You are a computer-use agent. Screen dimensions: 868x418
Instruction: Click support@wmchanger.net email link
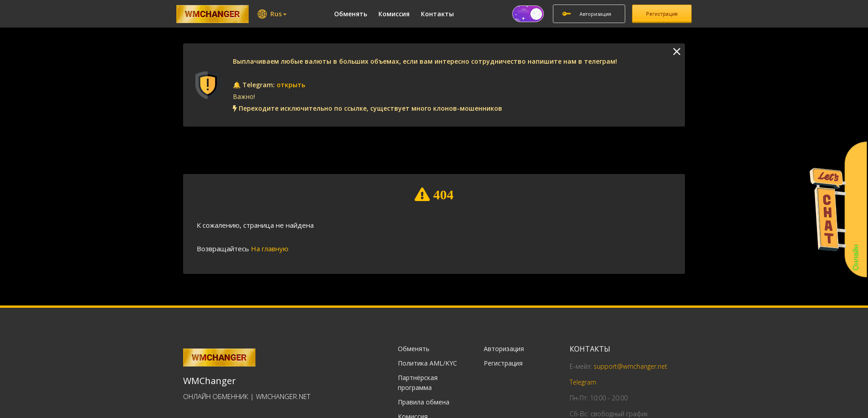coord(630,366)
